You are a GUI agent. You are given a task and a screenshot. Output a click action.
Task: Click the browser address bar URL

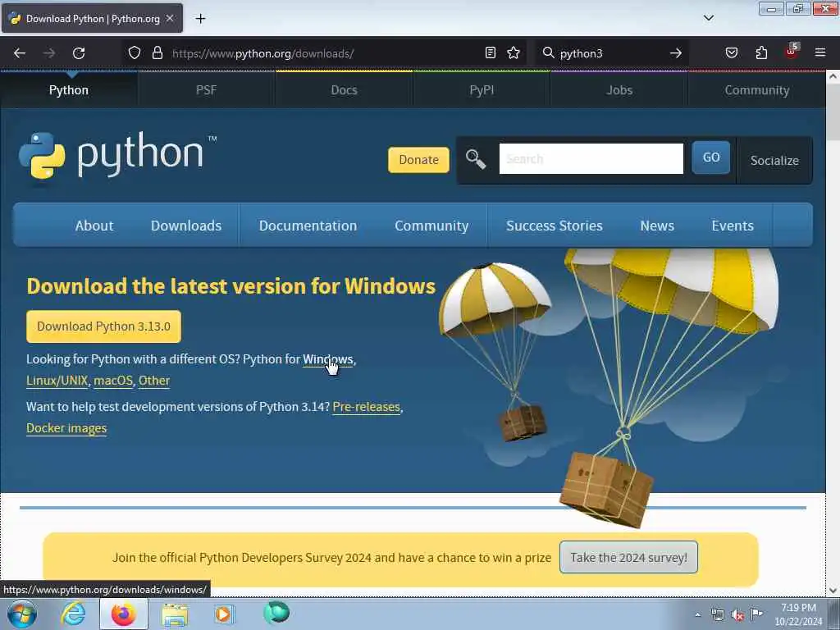(x=262, y=53)
